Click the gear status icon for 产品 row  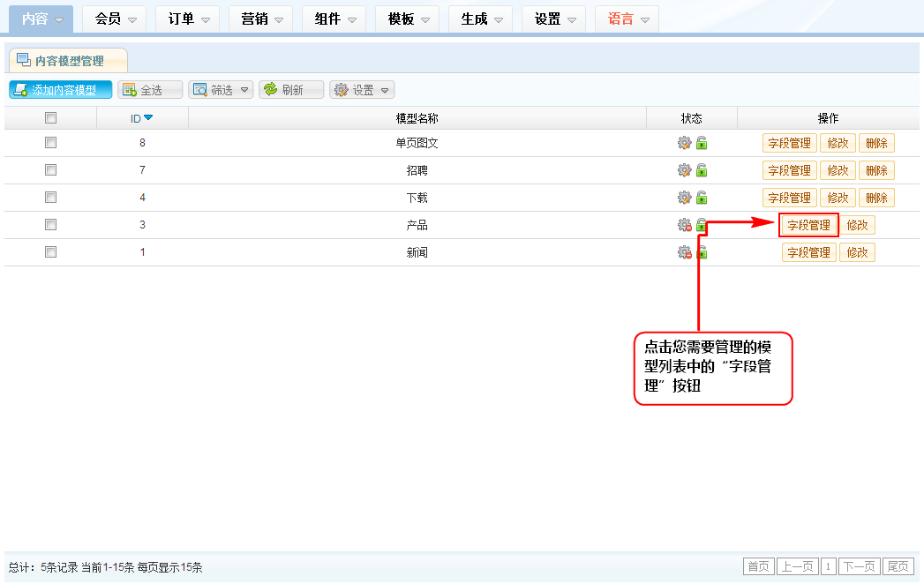pyautogui.click(x=684, y=225)
